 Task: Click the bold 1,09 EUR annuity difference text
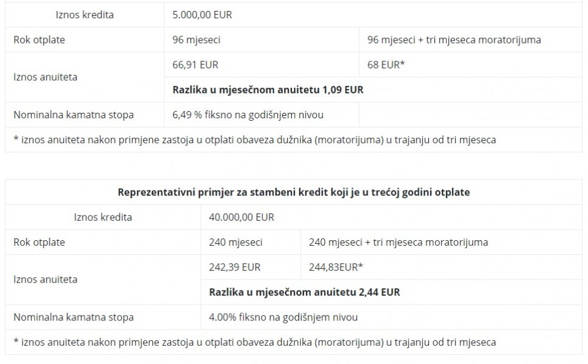point(268,90)
